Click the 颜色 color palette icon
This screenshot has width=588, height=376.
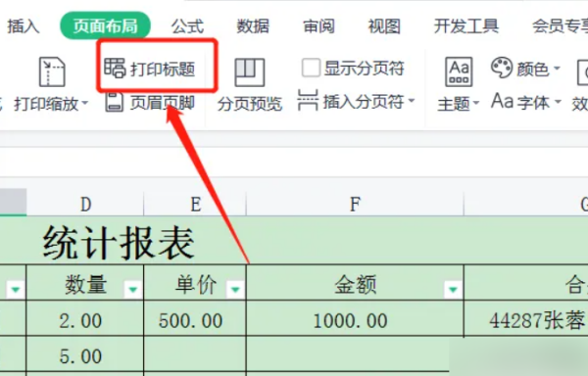tap(502, 68)
